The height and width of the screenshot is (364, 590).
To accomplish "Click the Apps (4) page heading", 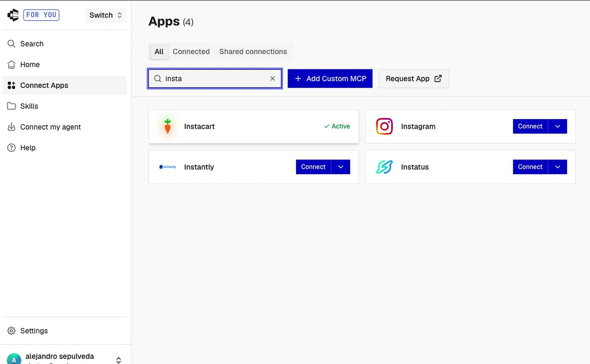I will tap(171, 22).
